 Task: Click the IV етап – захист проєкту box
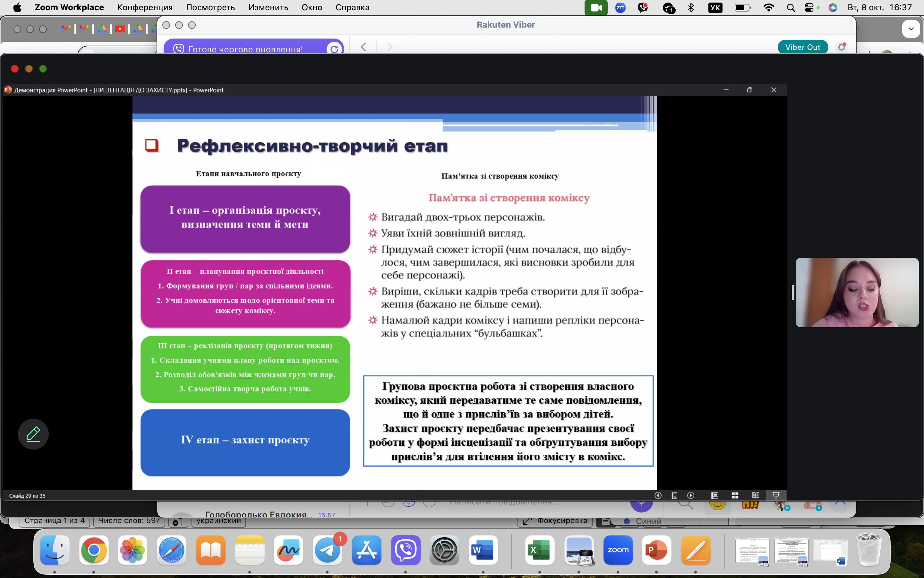[245, 443]
